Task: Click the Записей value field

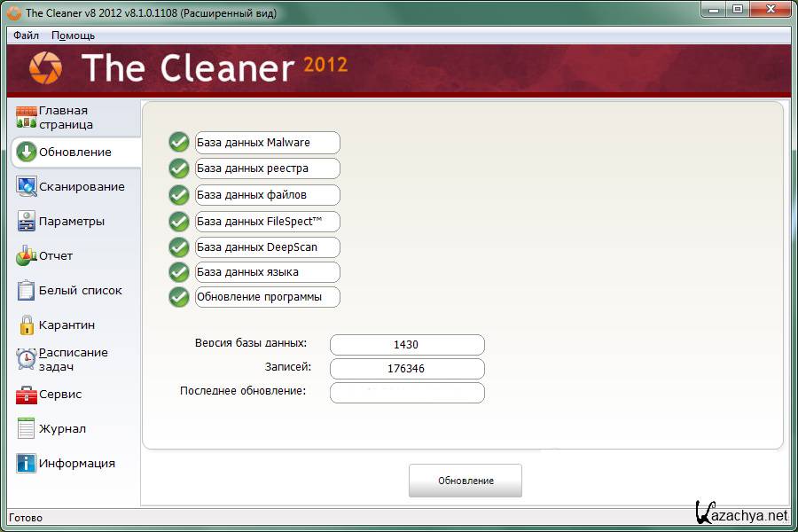Action: coord(407,369)
